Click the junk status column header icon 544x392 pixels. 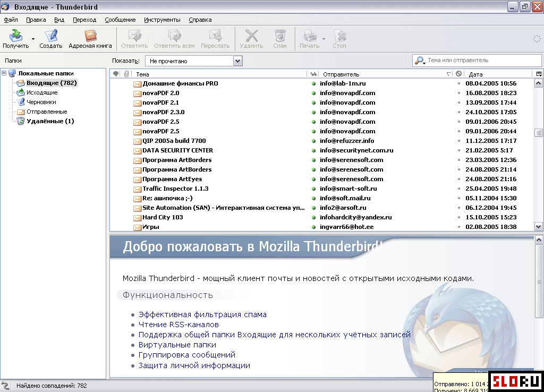click(x=458, y=73)
